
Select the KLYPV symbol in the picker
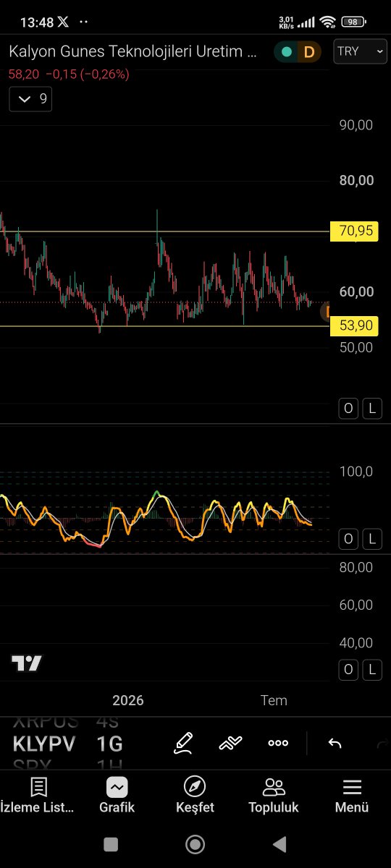coord(44,744)
